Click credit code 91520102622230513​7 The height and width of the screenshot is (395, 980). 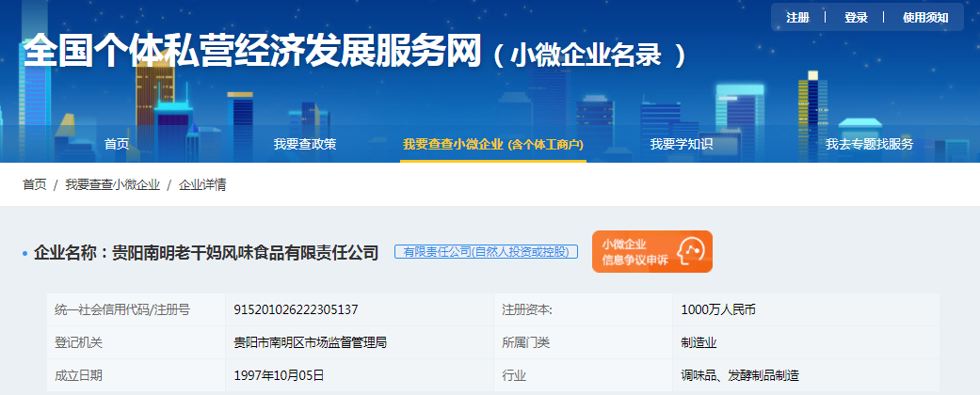(296, 310)
